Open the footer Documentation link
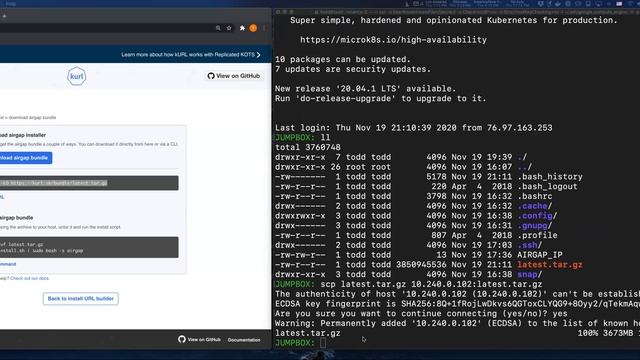 pyautogui.click(x=244, y=340)
